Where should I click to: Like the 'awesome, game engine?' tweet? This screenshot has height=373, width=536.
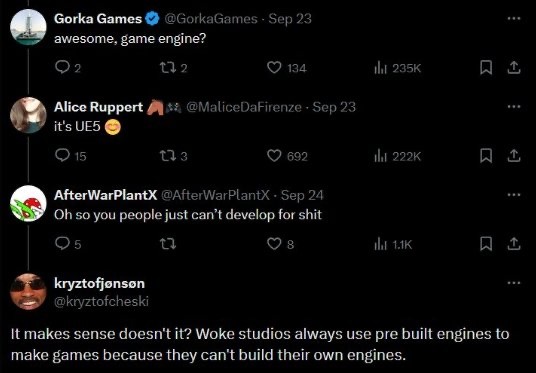(286, 68)
